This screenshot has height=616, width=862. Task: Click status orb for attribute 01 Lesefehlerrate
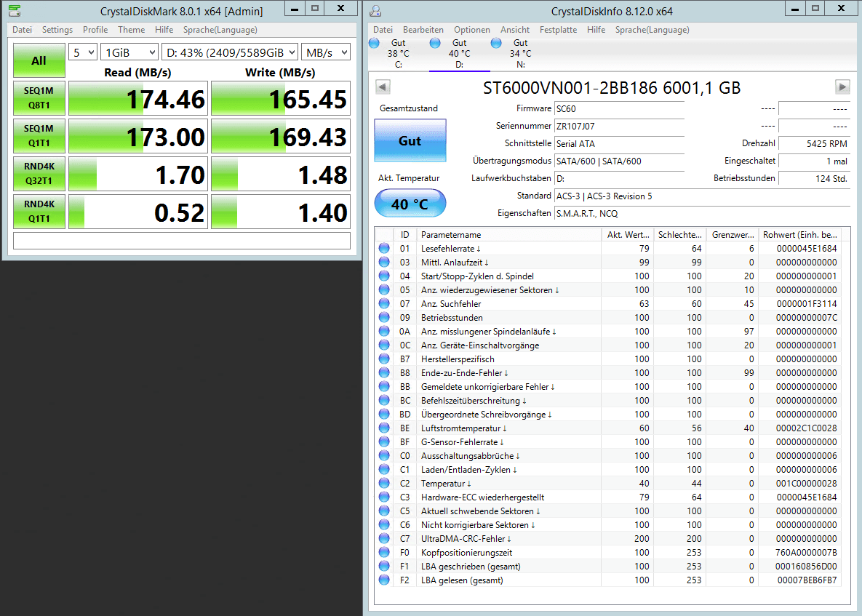(384, 249)
